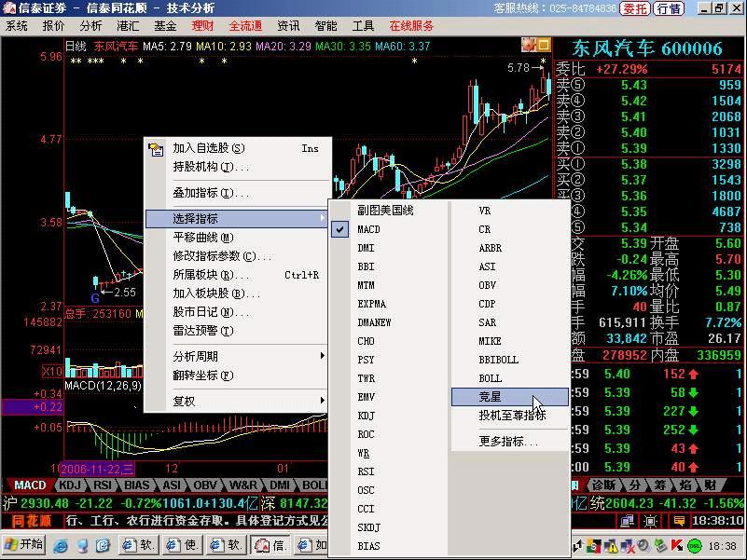
Task: Select 修改指标参数 menu entry
Action: (236, 256)
